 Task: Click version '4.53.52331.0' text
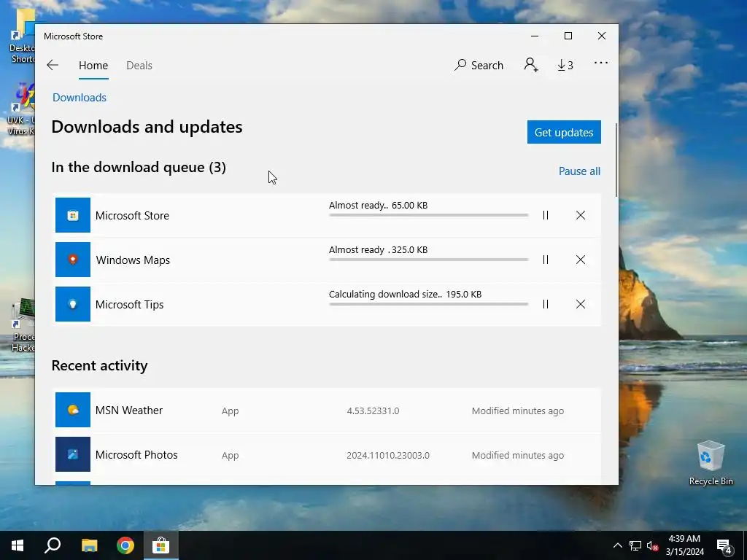pyautogui.click(x=373, y=411)
